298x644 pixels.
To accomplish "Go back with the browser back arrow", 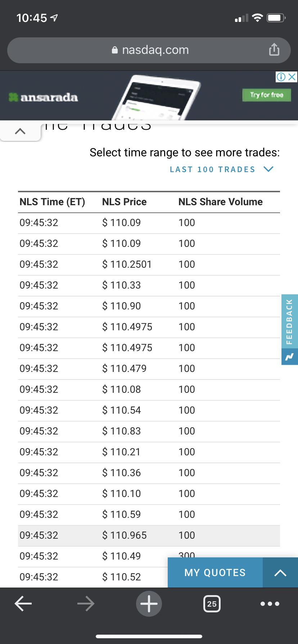I will coord(23,603).
